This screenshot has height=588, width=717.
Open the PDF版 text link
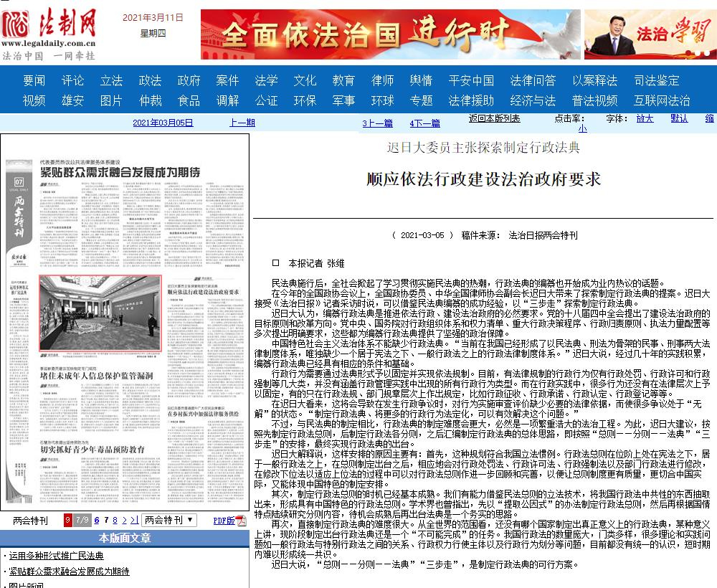tap(224, 521)
